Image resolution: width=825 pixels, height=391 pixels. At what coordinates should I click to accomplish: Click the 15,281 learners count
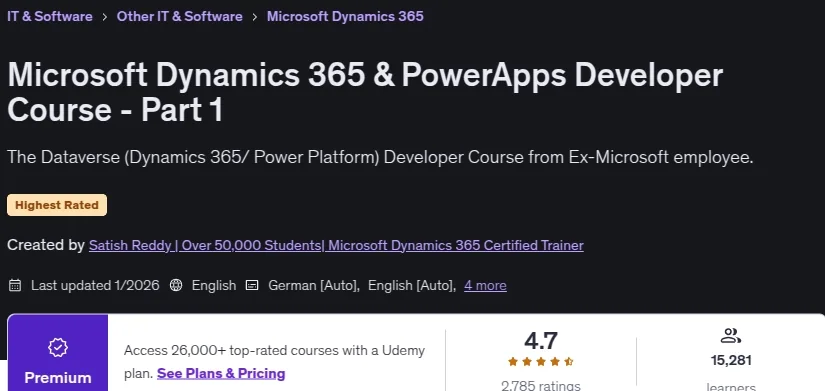pos(731,360)
